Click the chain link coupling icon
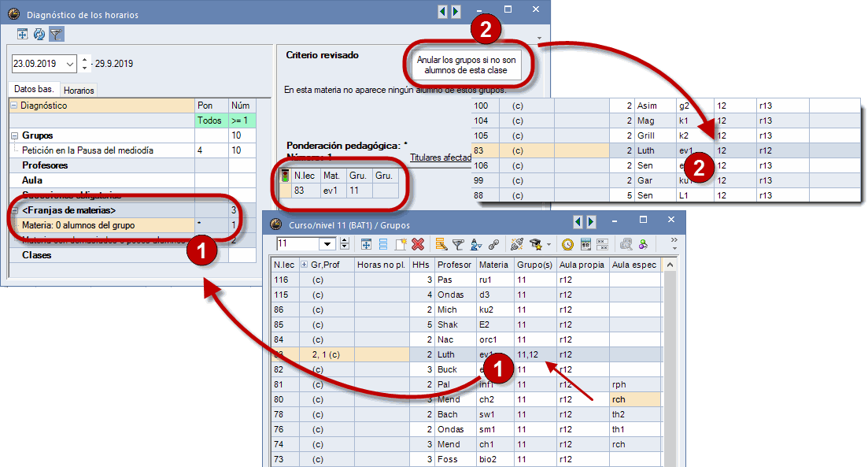The height and width of the screenshot is (467, 868). (x=493, y=244)
